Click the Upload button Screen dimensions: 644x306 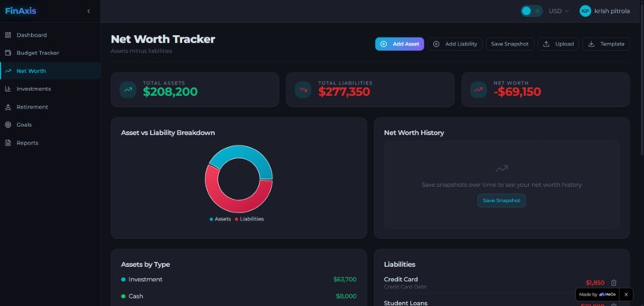(x=559, y=44)
